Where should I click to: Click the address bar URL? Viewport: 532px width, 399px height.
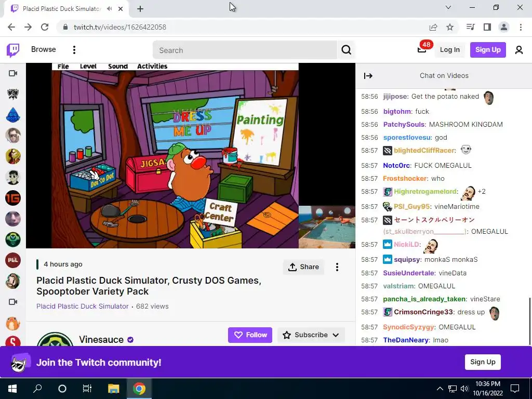click(x=120, y=27)
